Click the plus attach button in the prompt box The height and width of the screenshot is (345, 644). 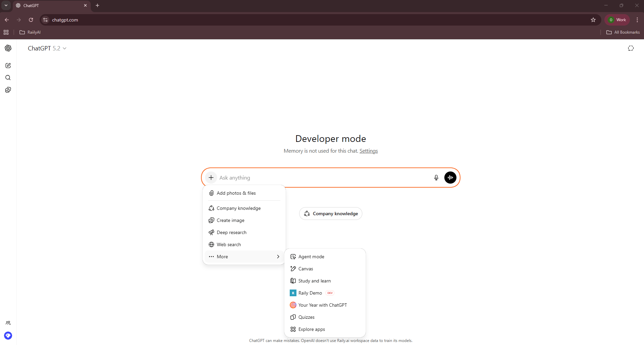pyautogui.click(x=211, y=178)
